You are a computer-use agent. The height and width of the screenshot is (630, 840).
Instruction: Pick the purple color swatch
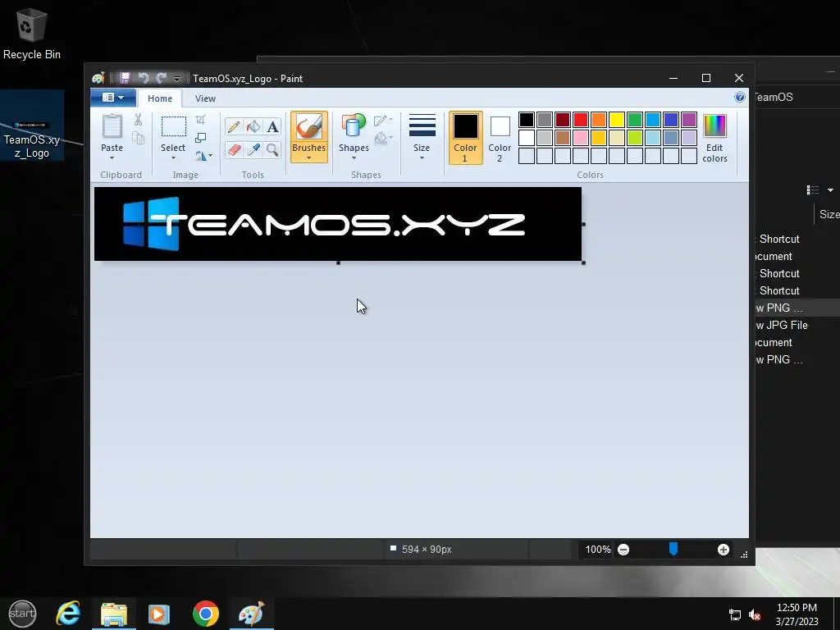(689, 120)
